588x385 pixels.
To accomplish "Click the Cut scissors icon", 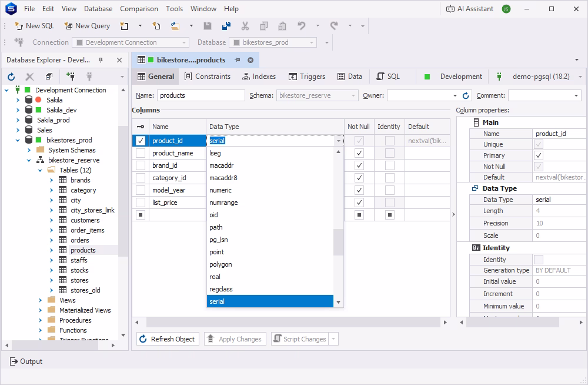I will click(x=245, y=25).
